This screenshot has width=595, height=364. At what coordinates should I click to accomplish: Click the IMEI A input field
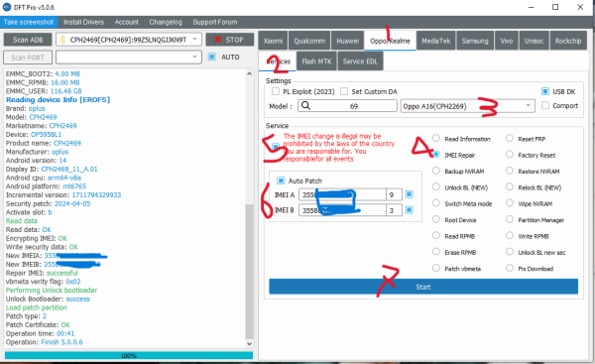(x=342, y=194)
